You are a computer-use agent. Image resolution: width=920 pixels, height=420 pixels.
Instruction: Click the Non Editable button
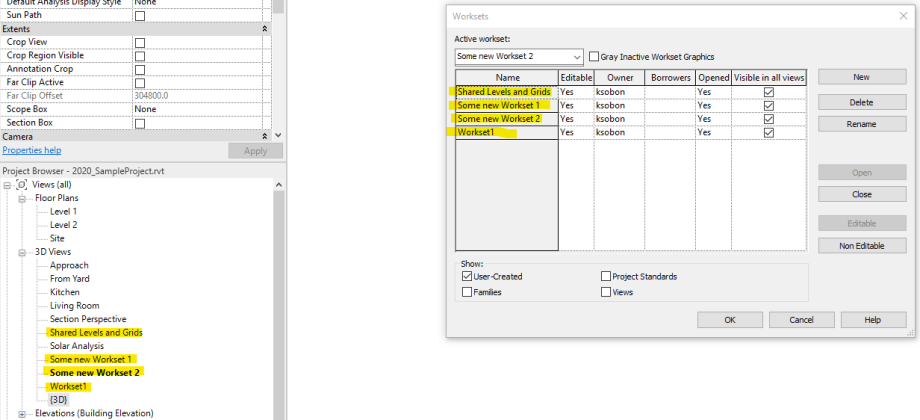(862, 246)
